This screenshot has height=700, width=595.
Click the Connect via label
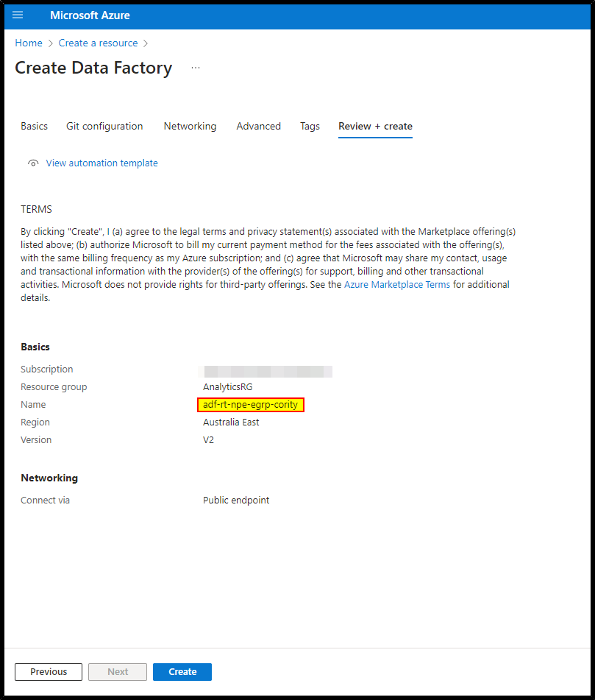45,501
